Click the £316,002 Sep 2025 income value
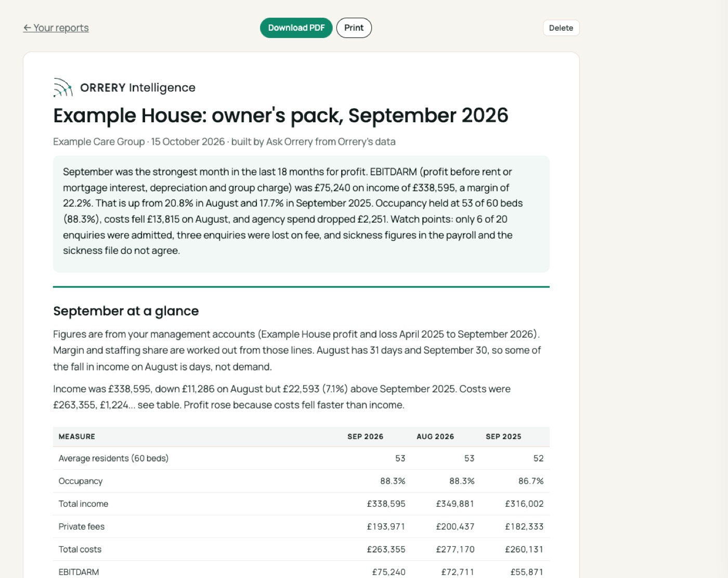 click(x=524, y=504)
